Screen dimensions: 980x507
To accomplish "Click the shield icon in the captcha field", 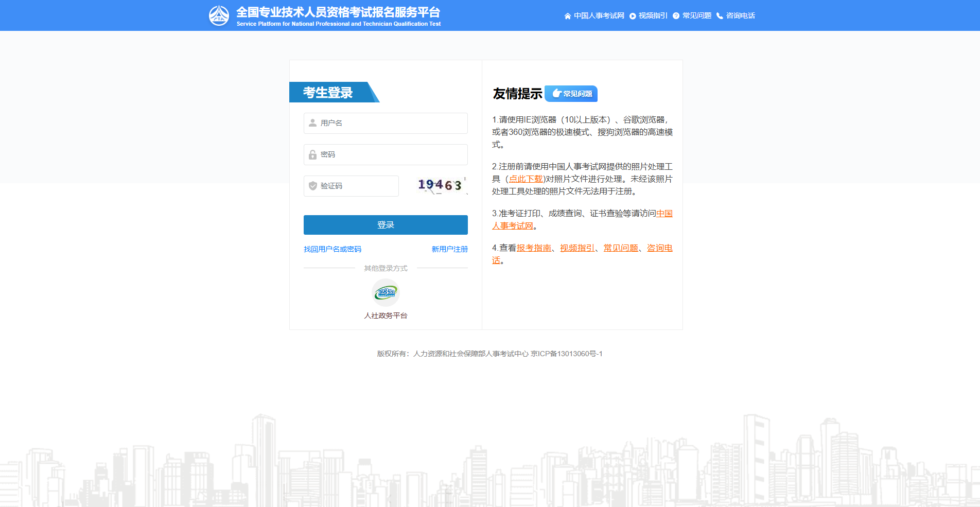I will point(311,186).
